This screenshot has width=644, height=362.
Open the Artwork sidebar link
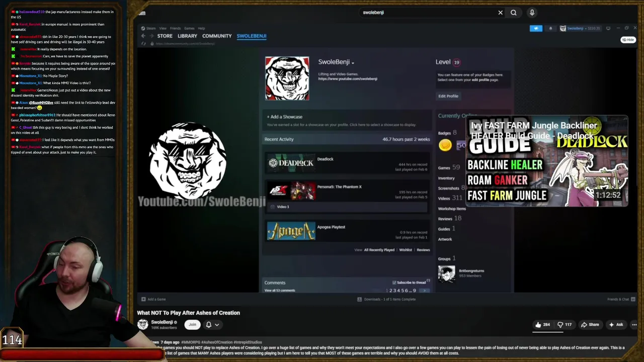point(445,239)
